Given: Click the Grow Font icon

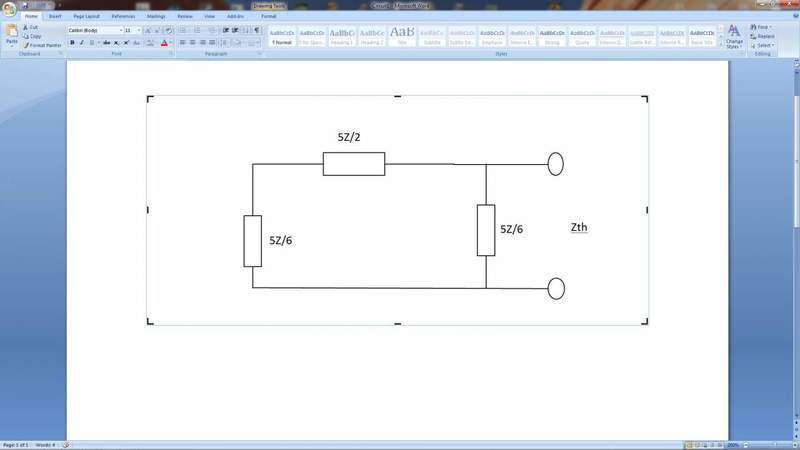Looking at the screenshot, I should 148,31.
